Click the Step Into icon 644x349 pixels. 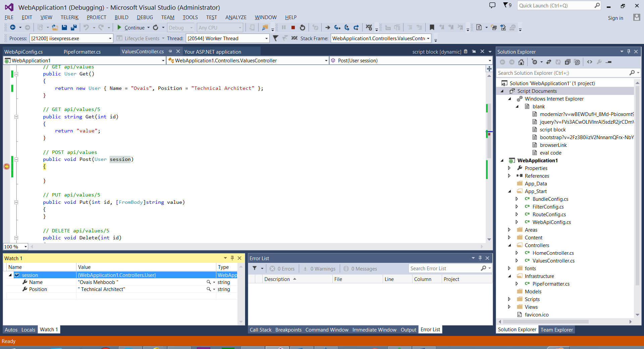coord(337,27)
